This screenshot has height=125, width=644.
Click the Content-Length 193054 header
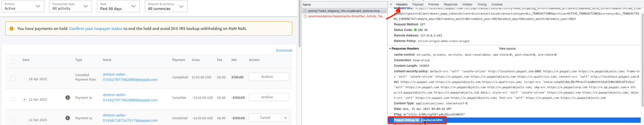pos(412,66)
